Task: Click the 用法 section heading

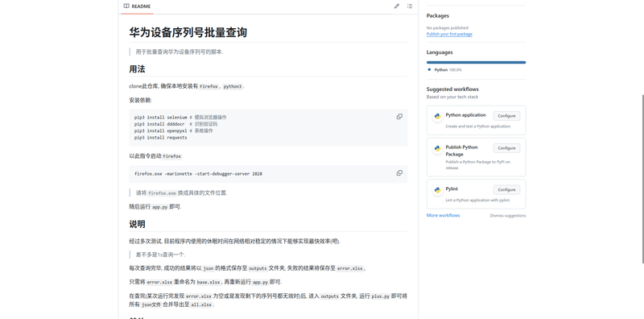Action: [137, 69]
